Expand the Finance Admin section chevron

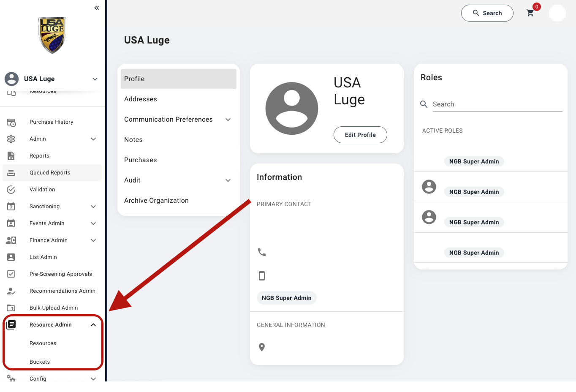93,240
